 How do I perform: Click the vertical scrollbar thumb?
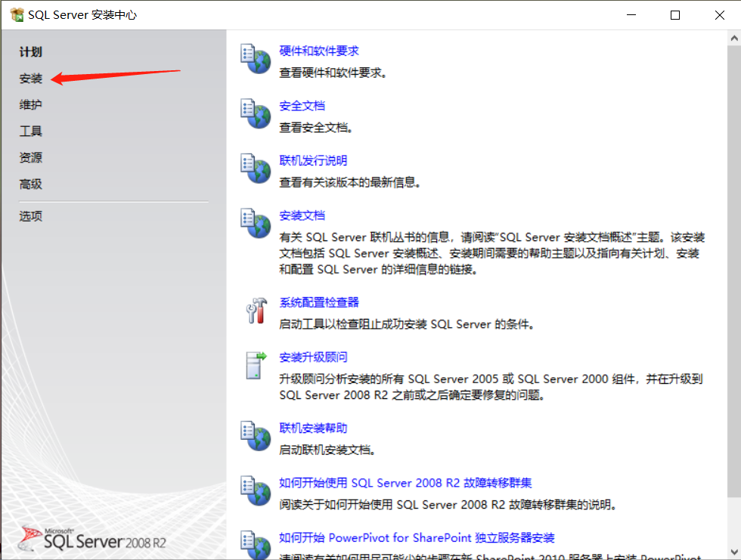[x=734, y=271]
